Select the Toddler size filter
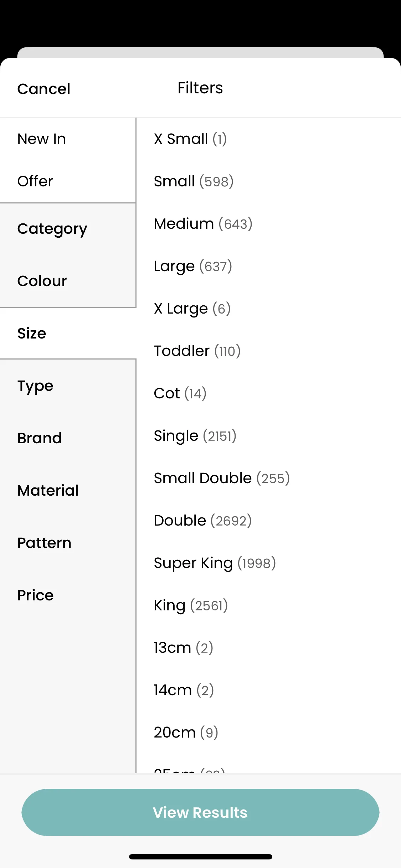The width and height of the screenshot is (401, 868). pyautogui.click(x=269, y=351)
